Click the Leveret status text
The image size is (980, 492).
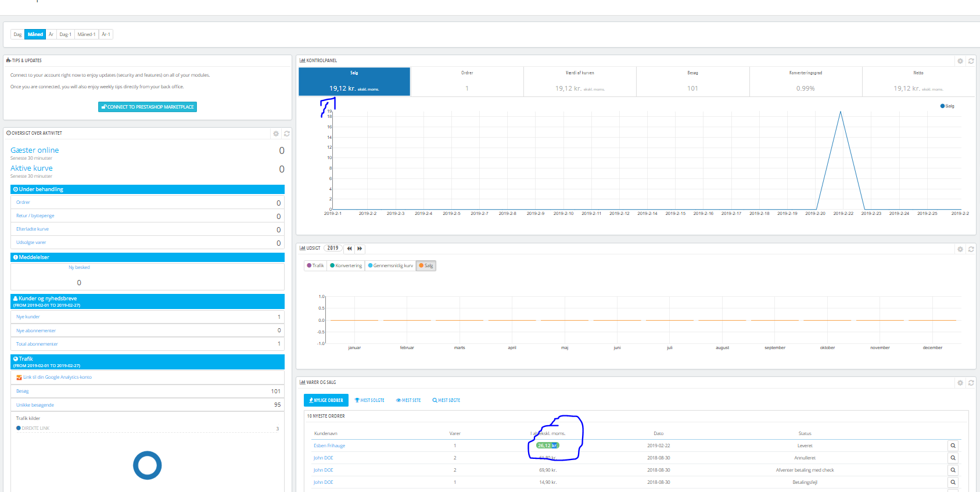(x=805, y=446)
